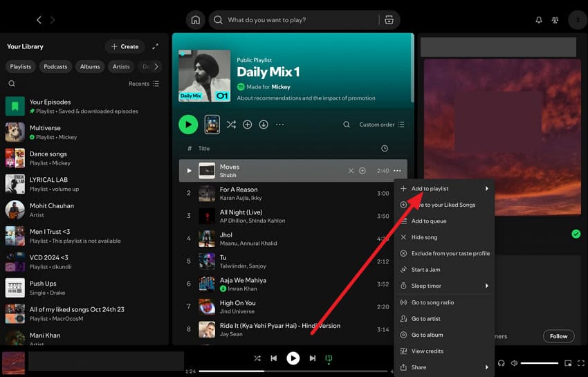Open the notifications bell

538,20
